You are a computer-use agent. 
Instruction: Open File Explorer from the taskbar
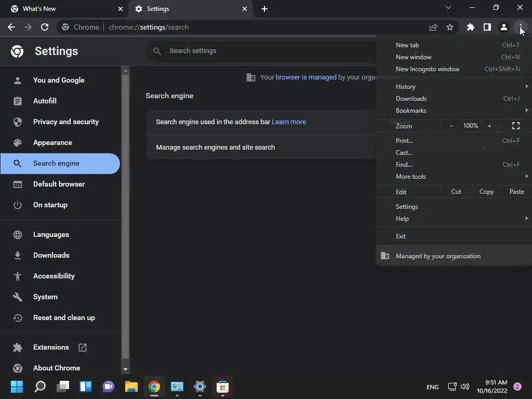(131, 387)
